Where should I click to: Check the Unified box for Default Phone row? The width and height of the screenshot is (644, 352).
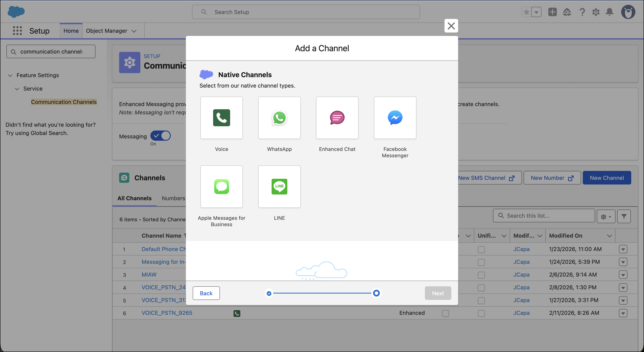click(x=481, y=249)
